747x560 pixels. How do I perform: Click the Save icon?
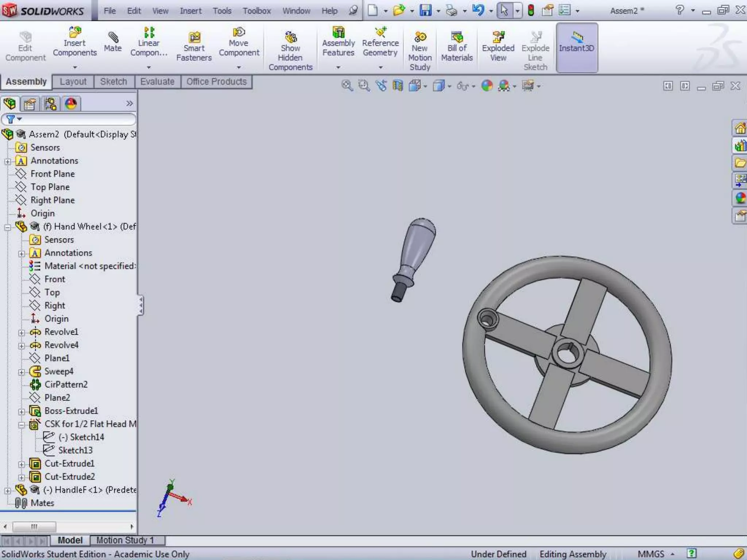pyautogui.click(x=425, y=10)
